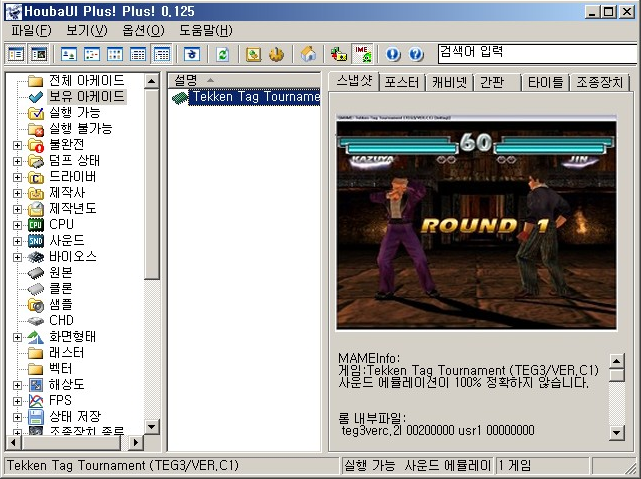Select the 전체 아케이드 folder
This screenshot has height=479, width=641.
87,81
